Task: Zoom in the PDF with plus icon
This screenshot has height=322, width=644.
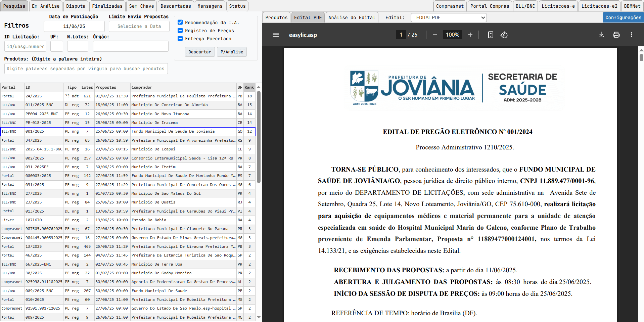Action: [x=470, y=35]
